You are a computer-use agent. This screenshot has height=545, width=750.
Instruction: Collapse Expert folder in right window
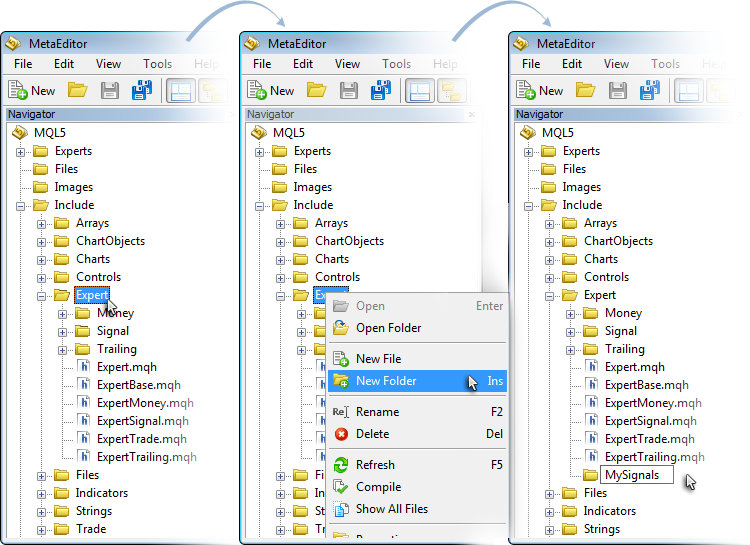pos(549,296)
